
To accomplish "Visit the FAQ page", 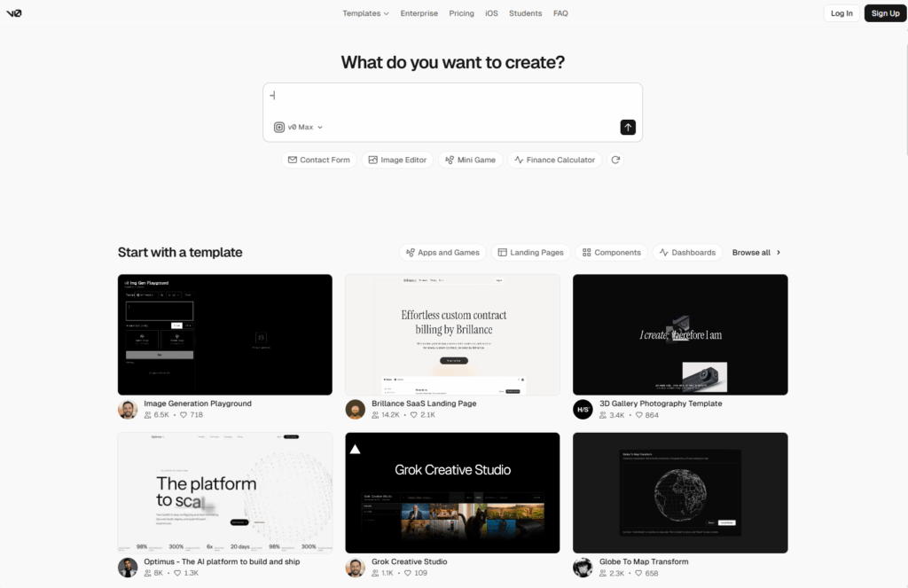I will tap(560, 13).
